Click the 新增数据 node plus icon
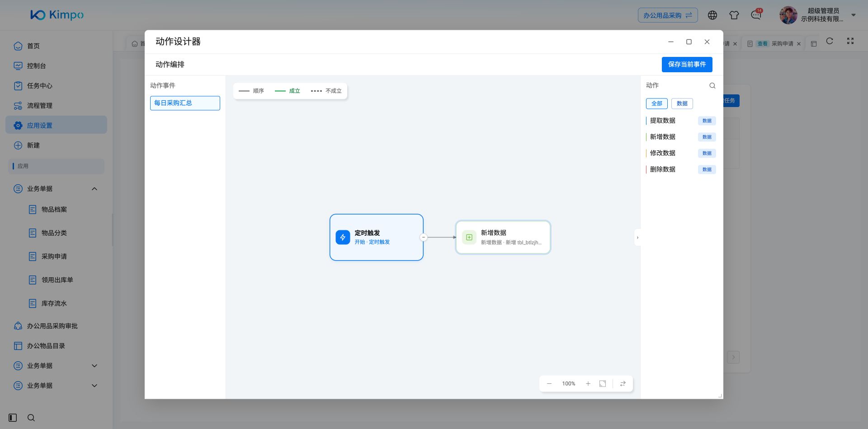The height and width of the screenshot is (429, 868). pos(469,238)
